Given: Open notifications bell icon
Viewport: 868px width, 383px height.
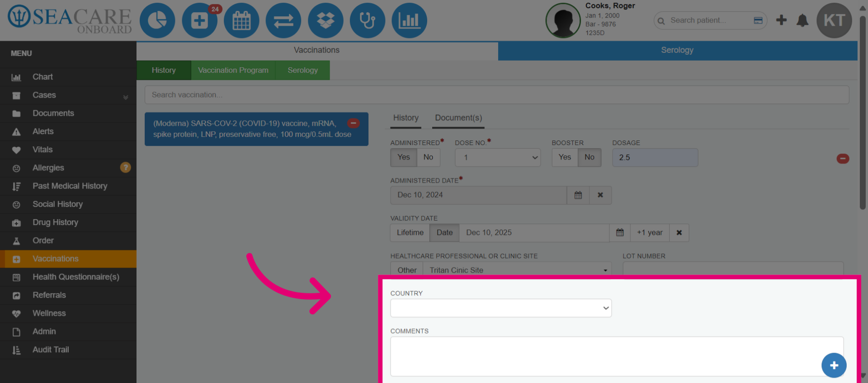Looking at the screenshot, I should coord(802,20).
